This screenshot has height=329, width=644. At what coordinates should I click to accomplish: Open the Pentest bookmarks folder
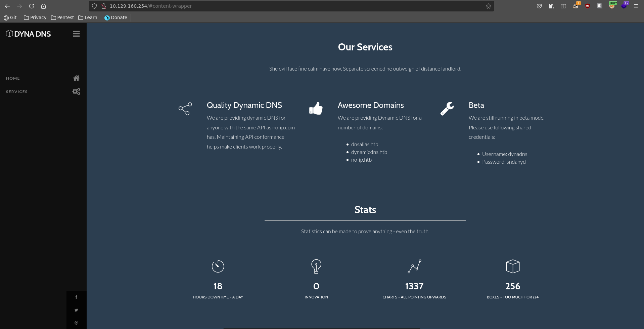click(x=62, y=17)
